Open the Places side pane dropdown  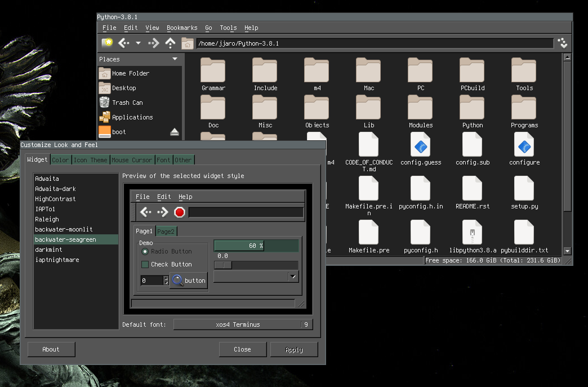click(175, 59)
